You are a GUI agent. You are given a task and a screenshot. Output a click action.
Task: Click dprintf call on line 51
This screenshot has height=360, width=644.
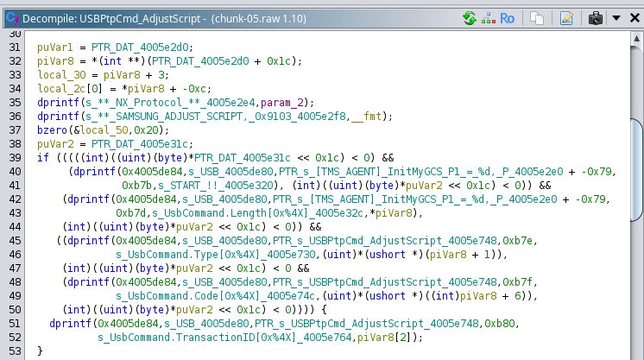point(70,324)
